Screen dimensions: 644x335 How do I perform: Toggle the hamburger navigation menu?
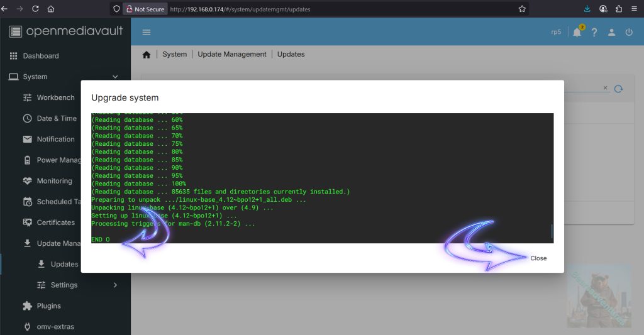coord(147,32)
